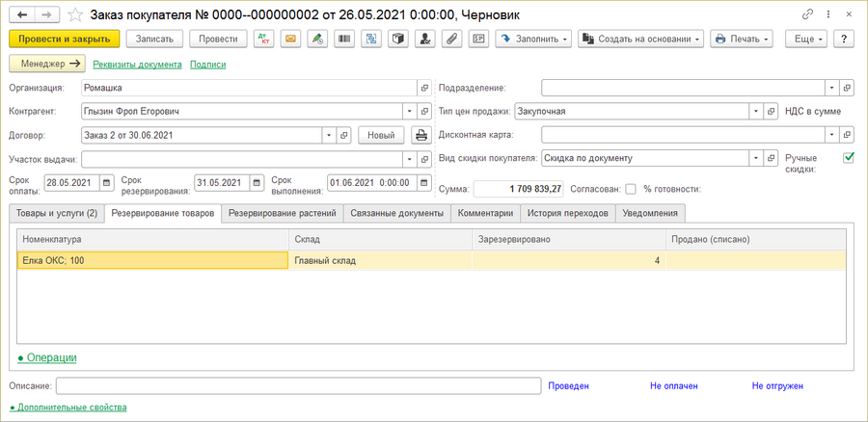Expand the Тип цен продажи dropdown
The image size is (868, 422).
point(756,111)
